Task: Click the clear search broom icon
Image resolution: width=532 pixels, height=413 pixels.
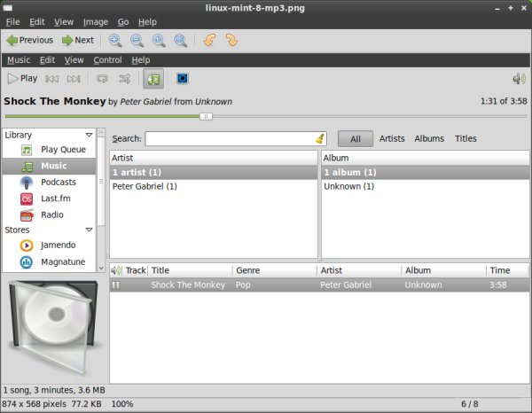Action: (319, 138)
